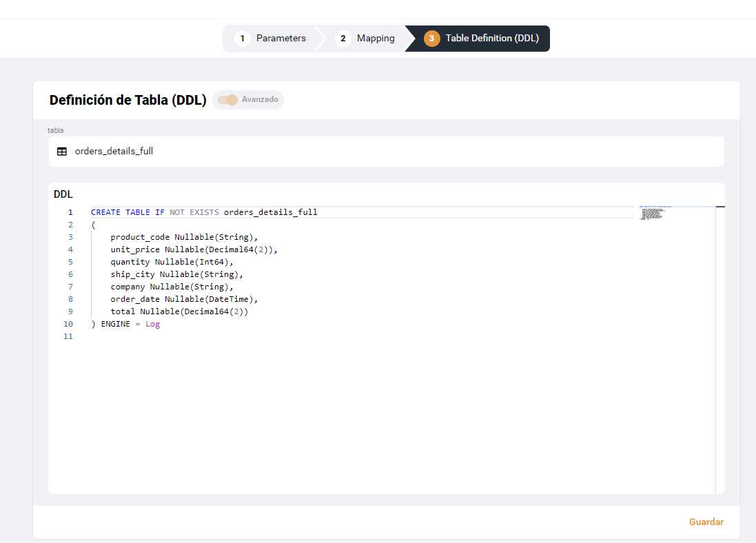Toggle the Avanzado switch
This screenshot has width=756, height=543.
(x=227, y=100)
